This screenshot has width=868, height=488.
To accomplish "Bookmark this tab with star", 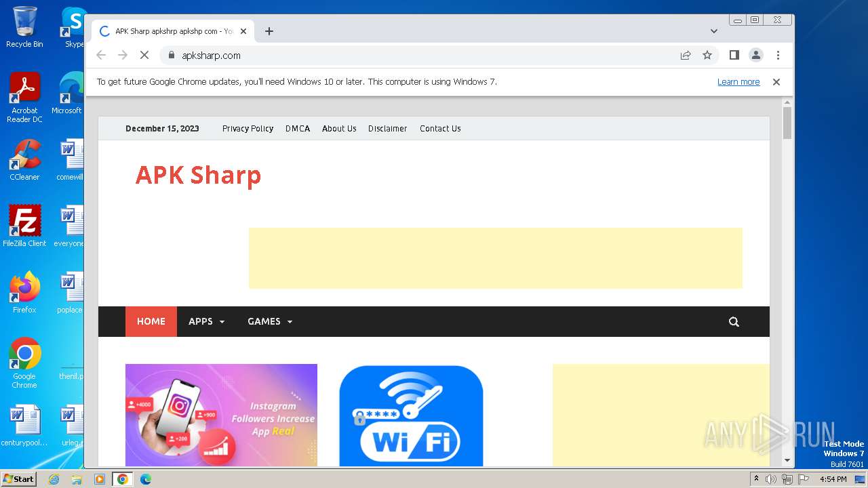I will (707, 56).
